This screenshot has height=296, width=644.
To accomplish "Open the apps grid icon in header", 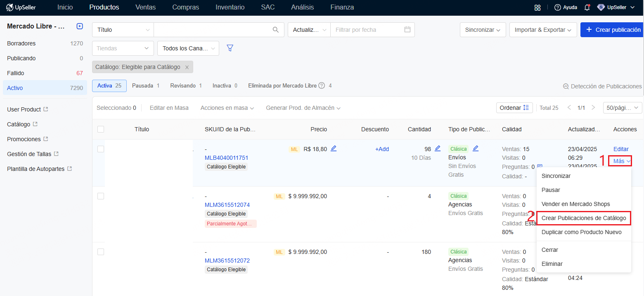I will (x=537, y=7).
